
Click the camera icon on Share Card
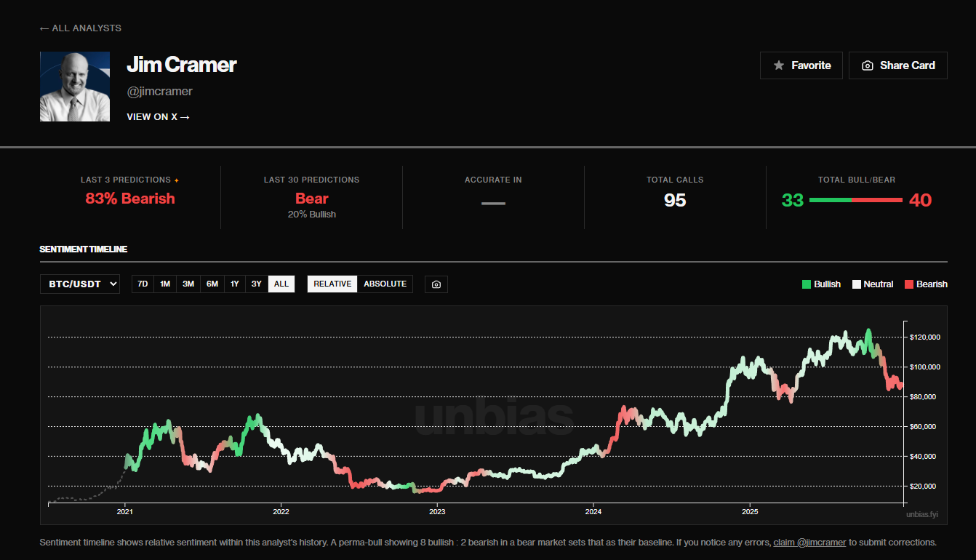(x=867, y=65)
